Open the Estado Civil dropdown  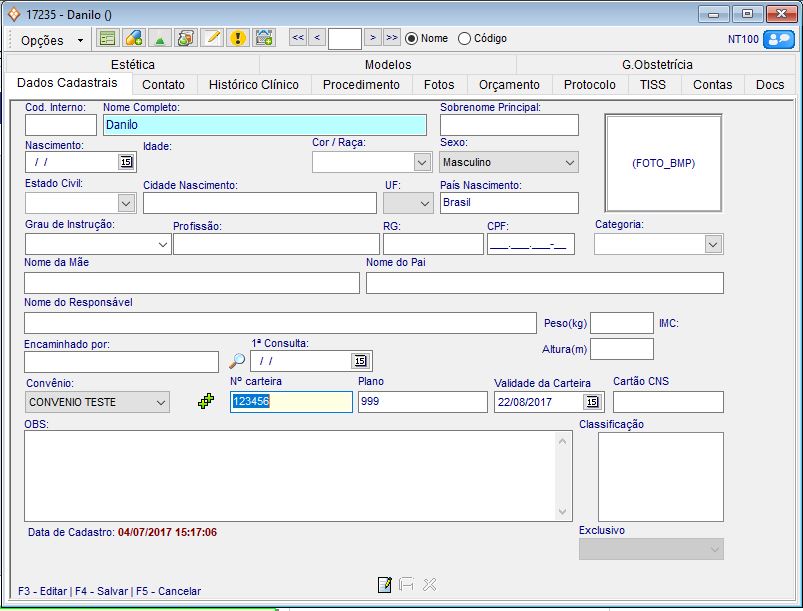click(x=126, y=203)
